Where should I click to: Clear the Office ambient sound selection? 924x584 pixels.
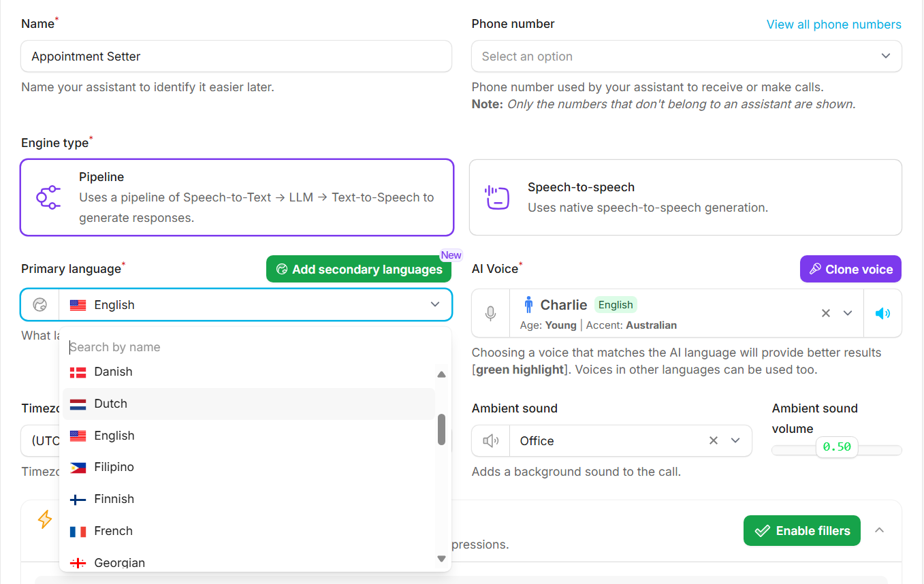(x=713, y=441)
